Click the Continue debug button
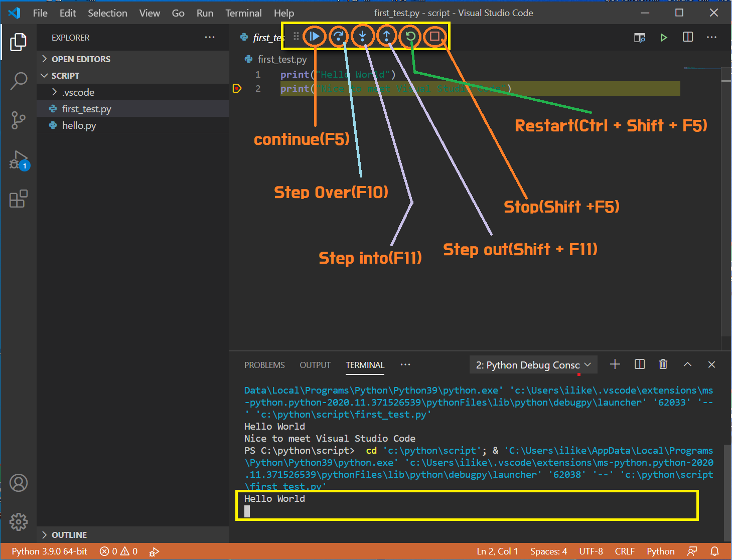732x560 pixels. [314, 36]
